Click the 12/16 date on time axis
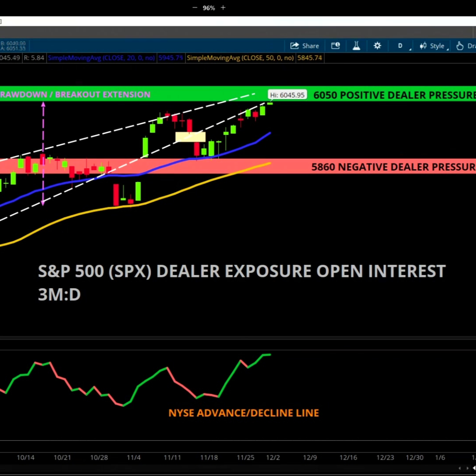The width and height of the screenshot is (476, 476). coord(348,458)
